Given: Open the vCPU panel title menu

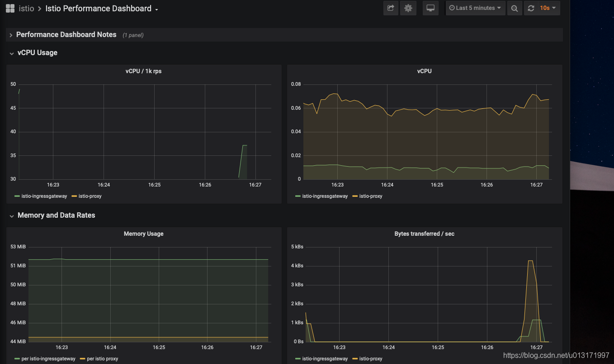Looking at the screenshot, I should coord(424,71).
